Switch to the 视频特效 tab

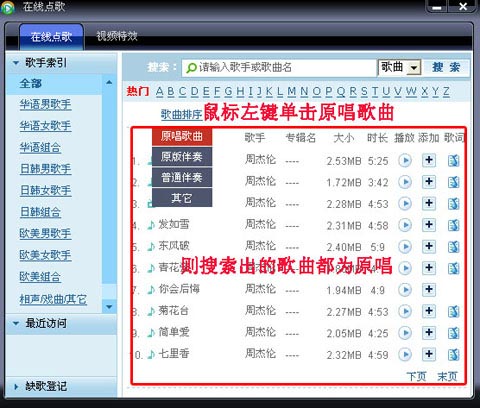(x=117, y=36)
